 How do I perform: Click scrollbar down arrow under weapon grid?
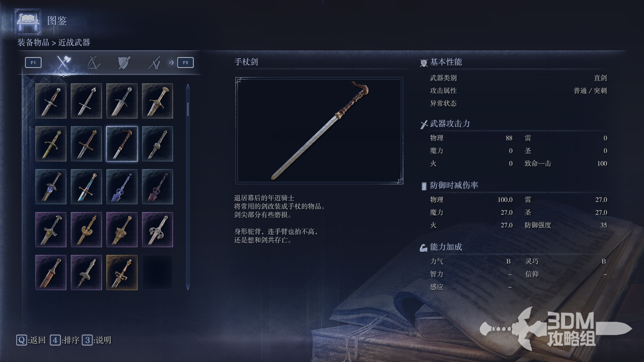coord(188,288)
